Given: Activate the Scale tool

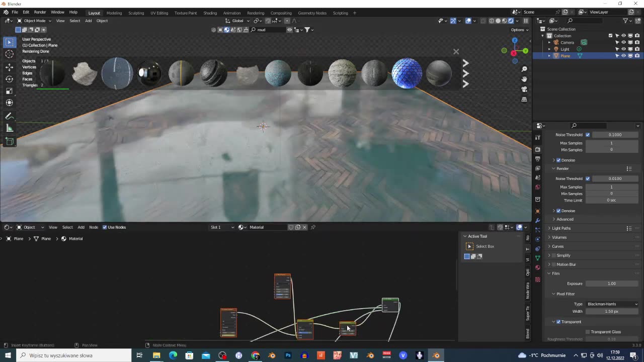Looking at the screenshot, I should tap(9, 91).
